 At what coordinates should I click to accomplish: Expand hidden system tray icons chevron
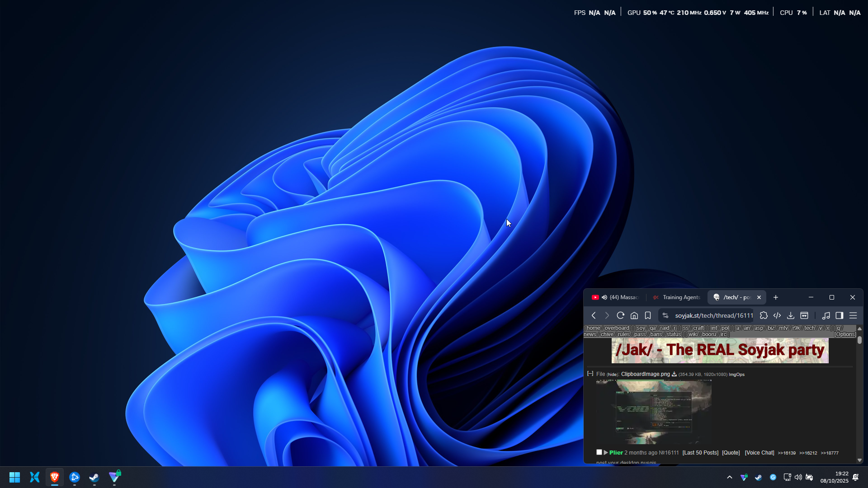click(x=729, y=477)
